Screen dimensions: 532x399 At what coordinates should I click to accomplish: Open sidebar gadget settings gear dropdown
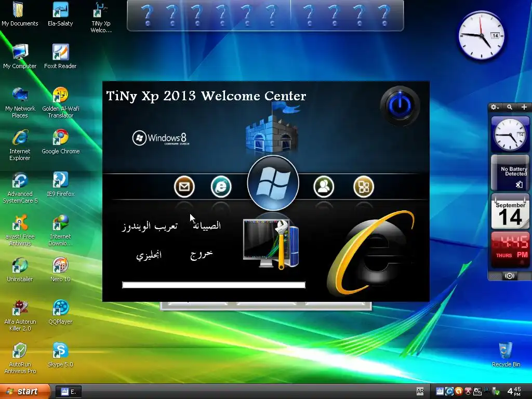click(495, 107)
